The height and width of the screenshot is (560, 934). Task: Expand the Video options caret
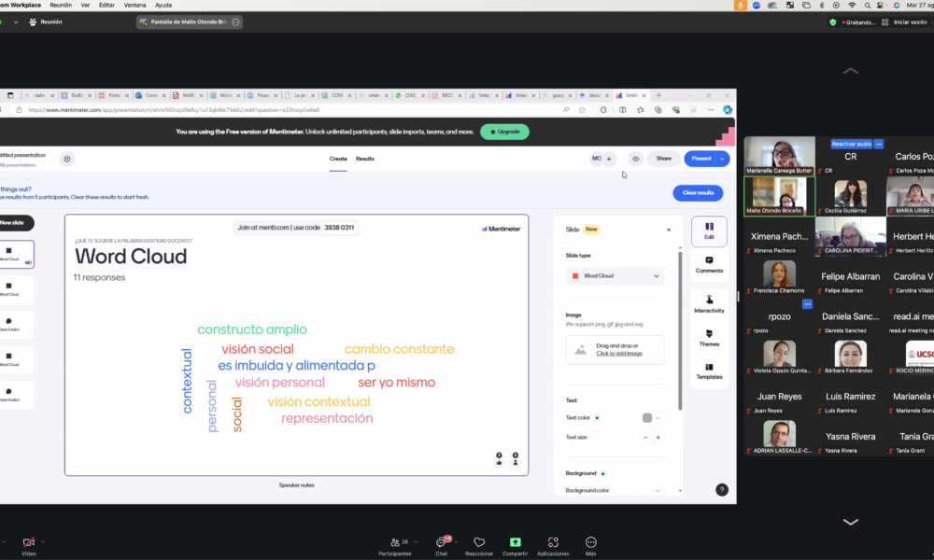click(x=43, y=541)
